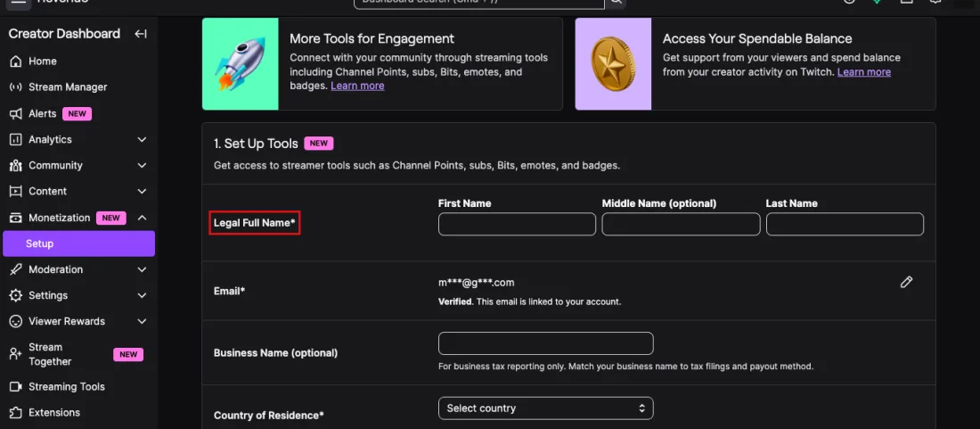980x429 pixels.
Task: Select Setup under Monetization
Action: click(x=78, y=243)
